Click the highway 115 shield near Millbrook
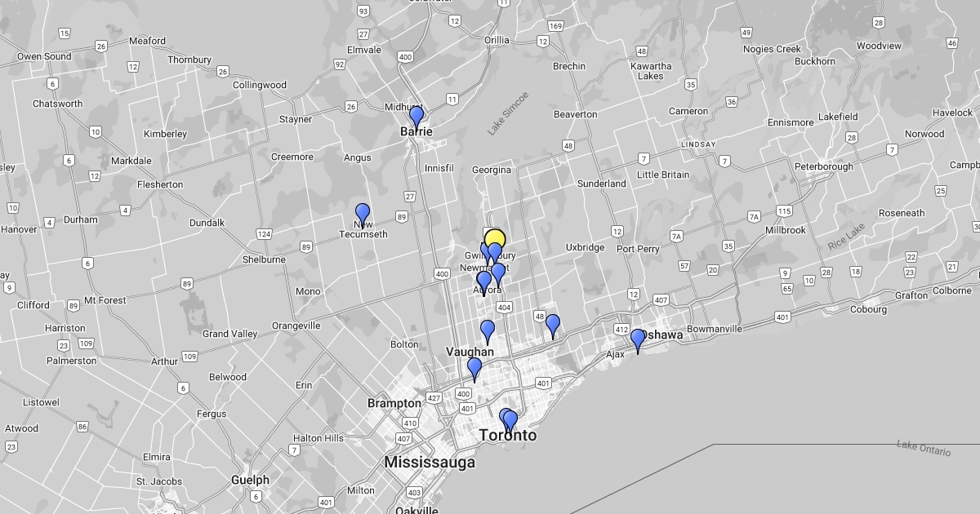This screenshot has width=980, height=514. [x=785, y=211]
